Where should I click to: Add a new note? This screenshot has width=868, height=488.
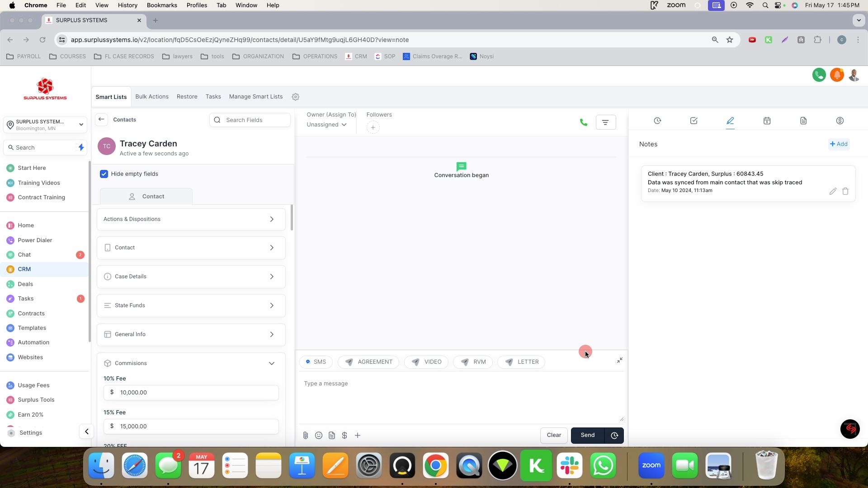[x=839, y=144]
